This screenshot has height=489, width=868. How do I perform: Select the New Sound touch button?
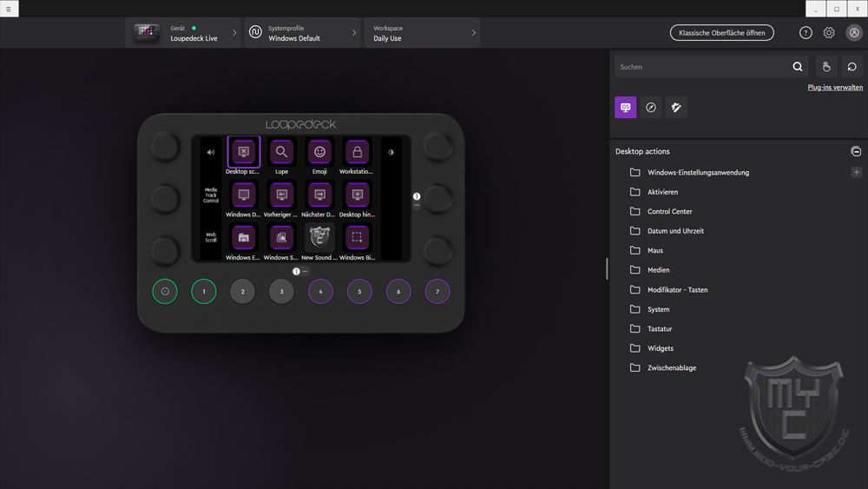tap(319, 238)
